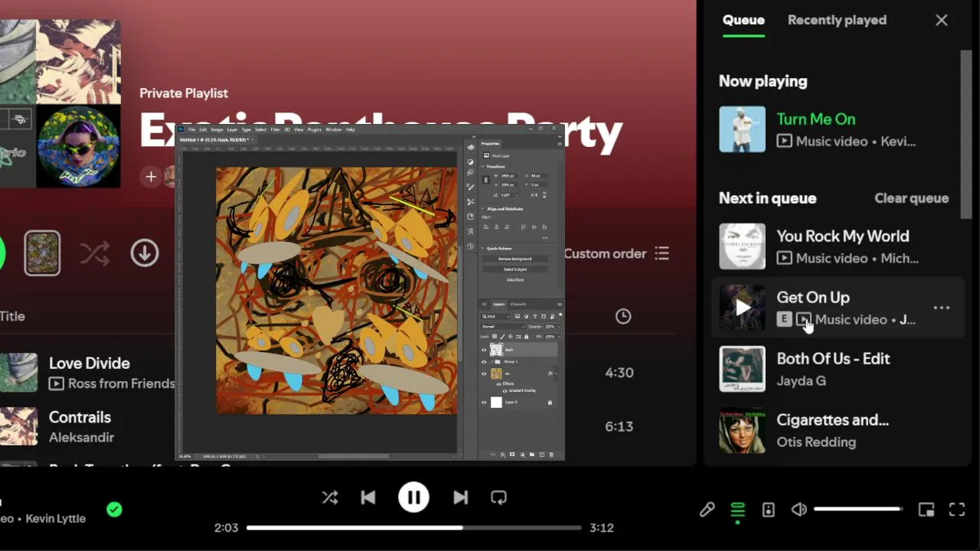This screenshot has height=551, width=980.
Task: Click the delete layer trash icon in Photoshop
Action: point(551,455)
